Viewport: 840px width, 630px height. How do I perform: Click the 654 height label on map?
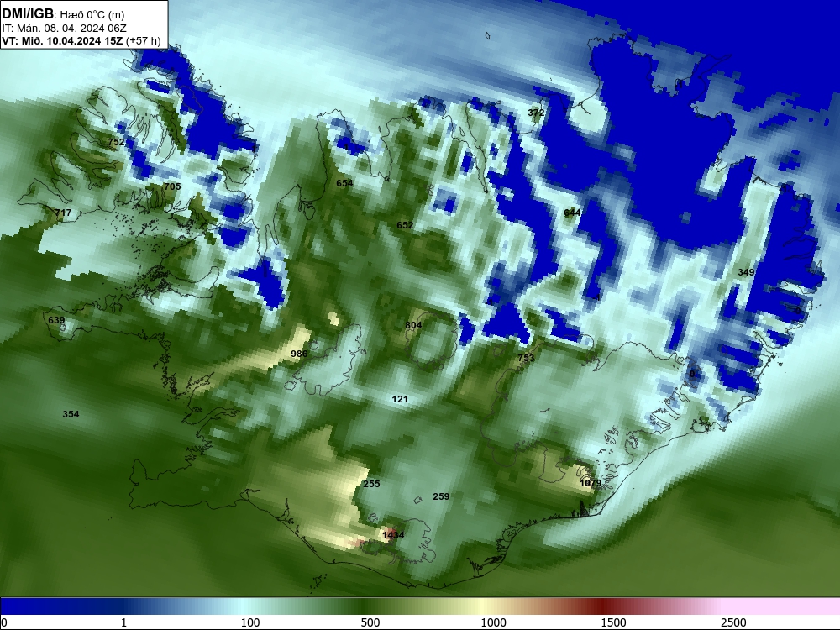coord(344,183)
